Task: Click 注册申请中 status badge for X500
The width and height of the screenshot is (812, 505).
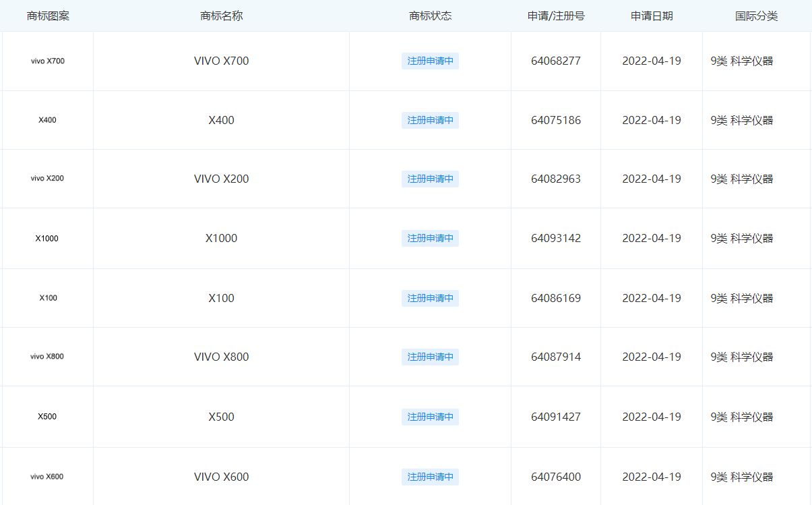Action: 430,417
